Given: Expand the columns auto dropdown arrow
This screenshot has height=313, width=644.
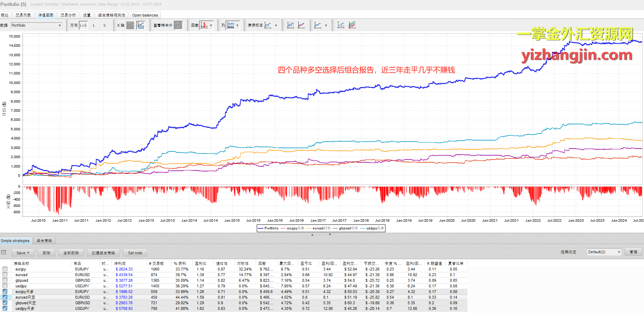Looking at the screenshot, I should click(237, 25).
